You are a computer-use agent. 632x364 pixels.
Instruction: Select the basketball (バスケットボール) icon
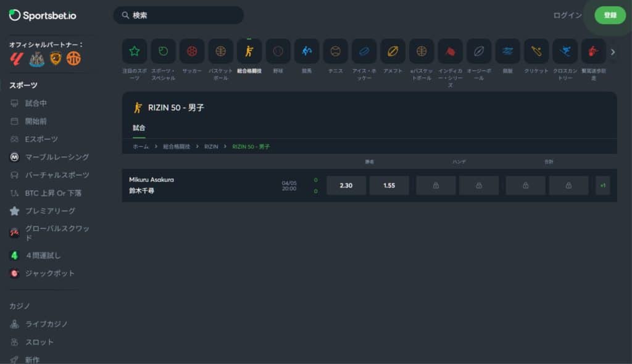point(220,51)
